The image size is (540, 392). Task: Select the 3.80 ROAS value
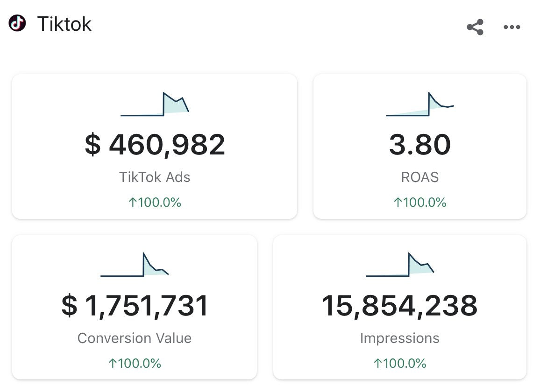(419, 145)
